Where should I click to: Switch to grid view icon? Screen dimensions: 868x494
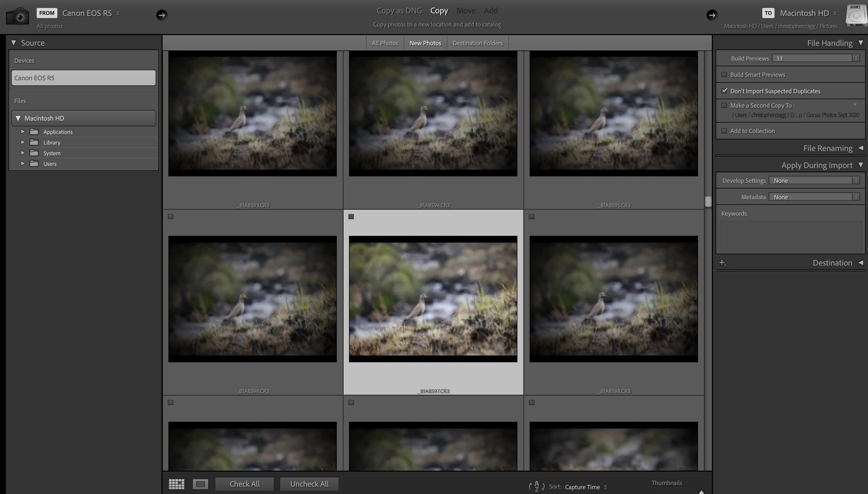(x=176, y=484)
